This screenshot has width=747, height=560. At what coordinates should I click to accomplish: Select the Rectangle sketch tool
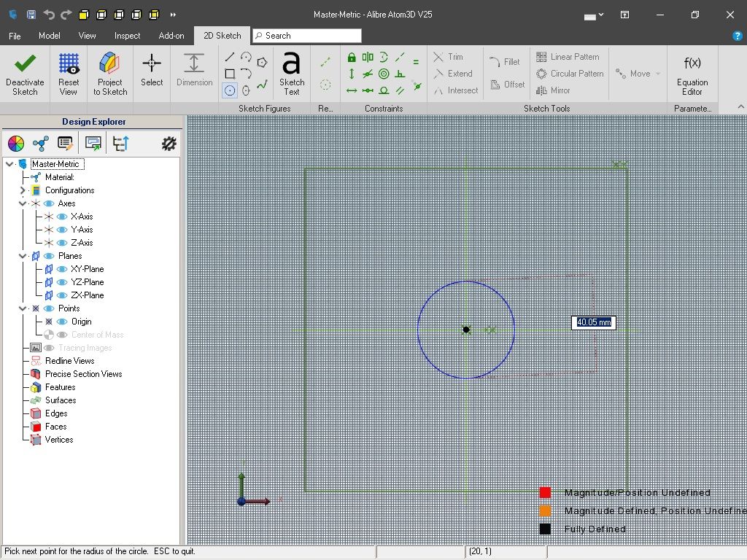(230, 74)
